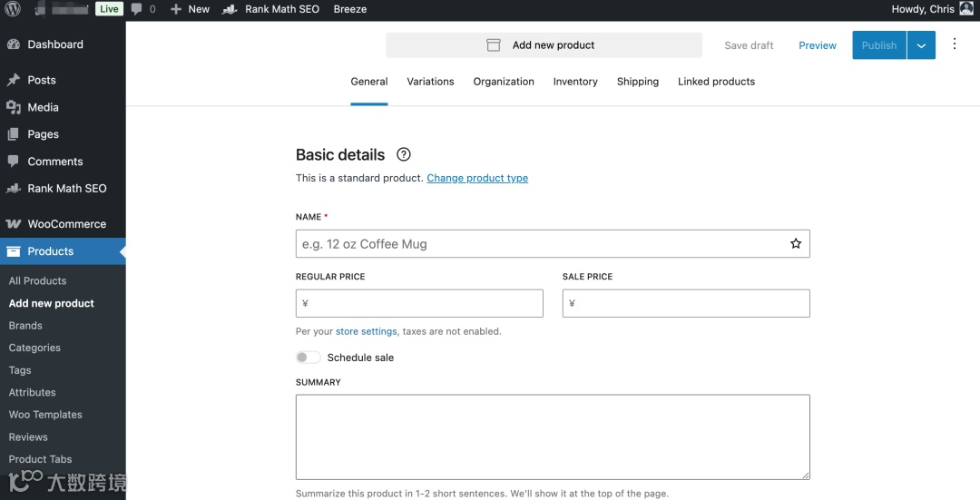Click the WordPress logo icon

coord(13,9)
